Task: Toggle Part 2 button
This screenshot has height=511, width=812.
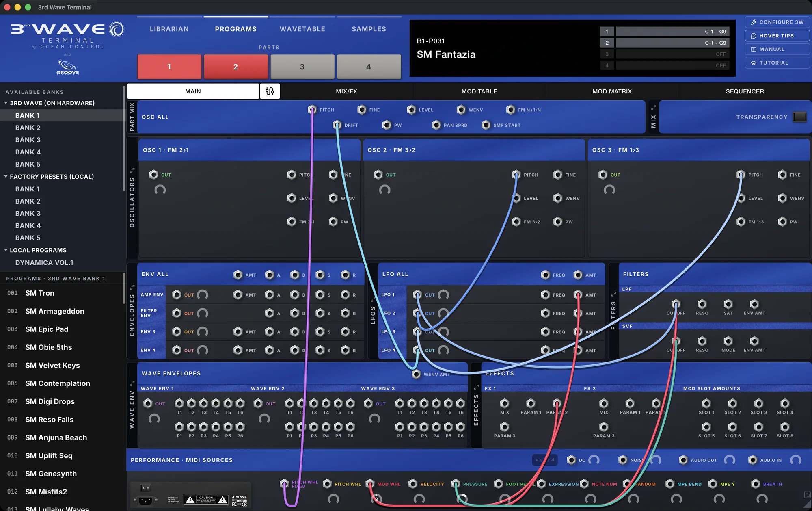Action: tap(236, 67)
